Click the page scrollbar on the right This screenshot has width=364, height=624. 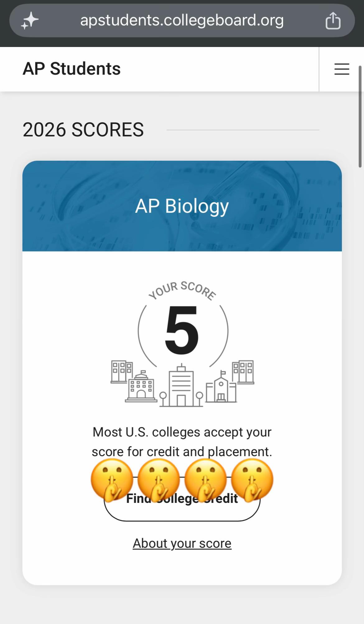(360, 117)
